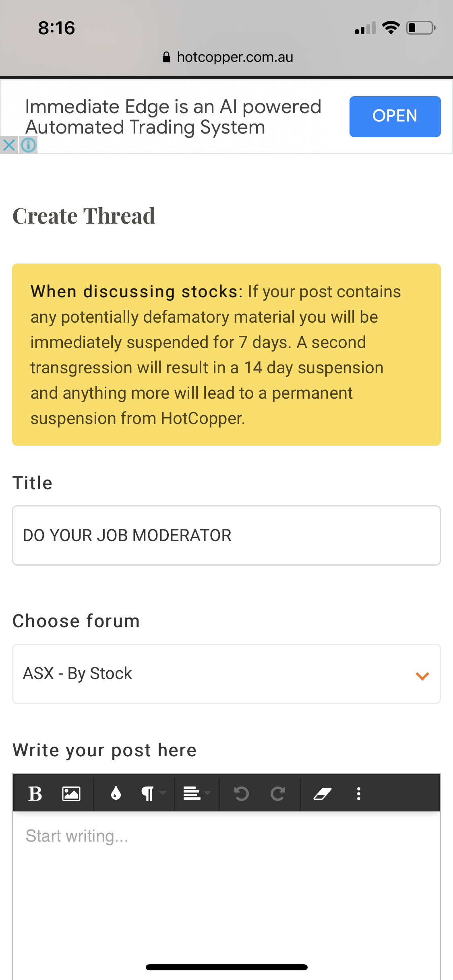Viewport: 453px width, 980px height.
Task: Click the Title input field
Action: tap(226, 535)
